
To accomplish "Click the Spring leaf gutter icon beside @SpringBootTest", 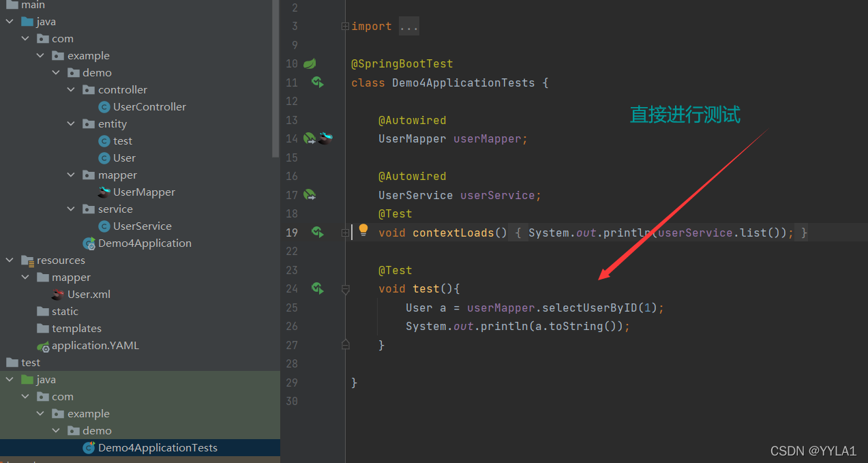I will [x=310, y=63].
